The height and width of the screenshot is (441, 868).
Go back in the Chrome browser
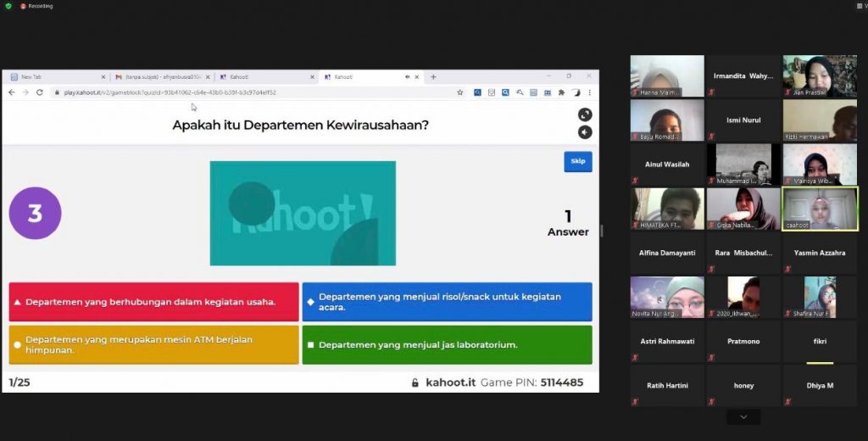(12, 92)
